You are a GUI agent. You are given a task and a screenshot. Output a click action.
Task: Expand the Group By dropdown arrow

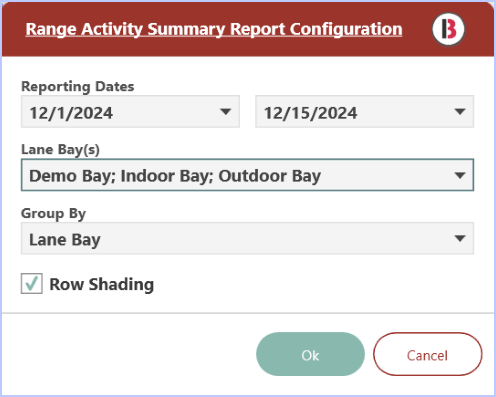(x=460, y=238)
